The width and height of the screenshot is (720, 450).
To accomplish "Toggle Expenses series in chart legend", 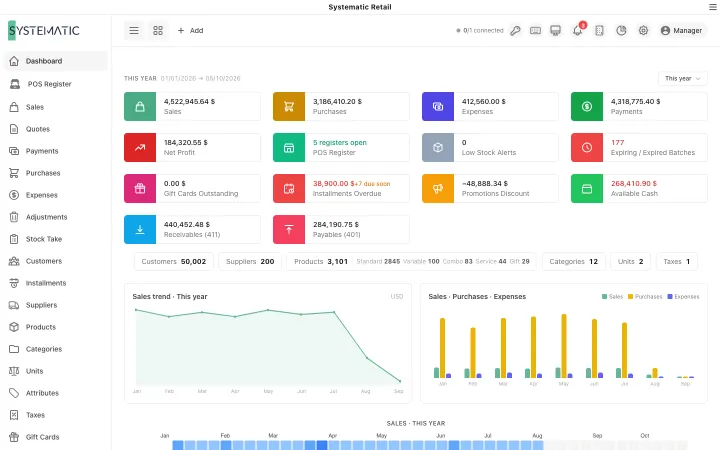I will [683, 297].
